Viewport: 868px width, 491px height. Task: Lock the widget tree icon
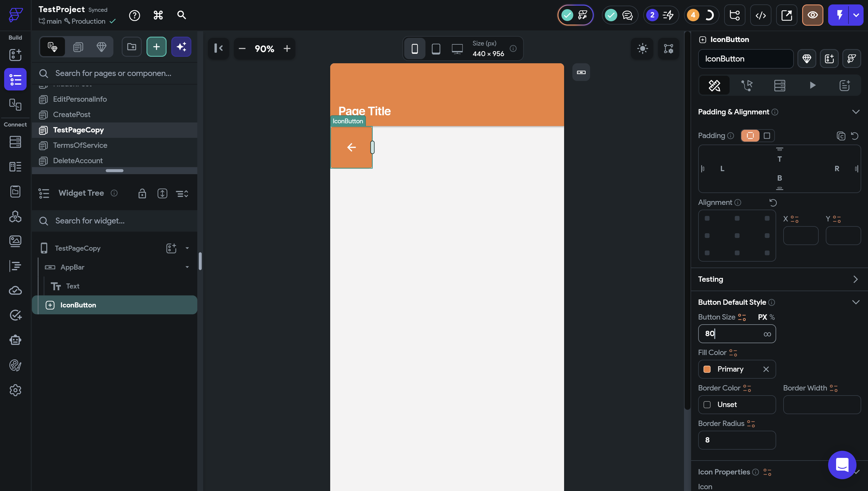tap(142, 194)
